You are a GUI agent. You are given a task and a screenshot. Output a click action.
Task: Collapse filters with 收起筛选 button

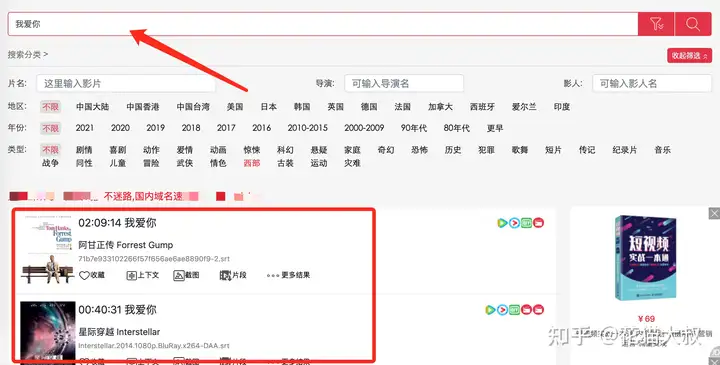(689, 56)
